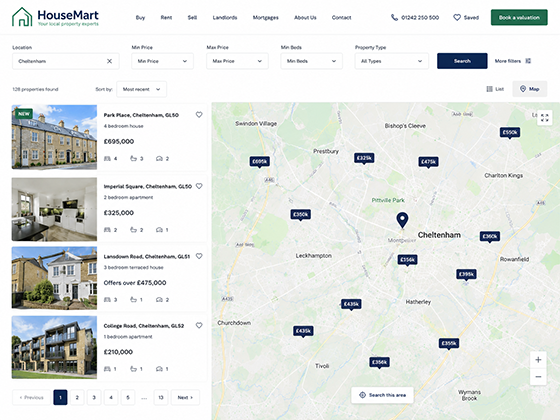The height and width of the screenshot is (420, 560).
Task: Open Contact page
Action: point(341,18)
